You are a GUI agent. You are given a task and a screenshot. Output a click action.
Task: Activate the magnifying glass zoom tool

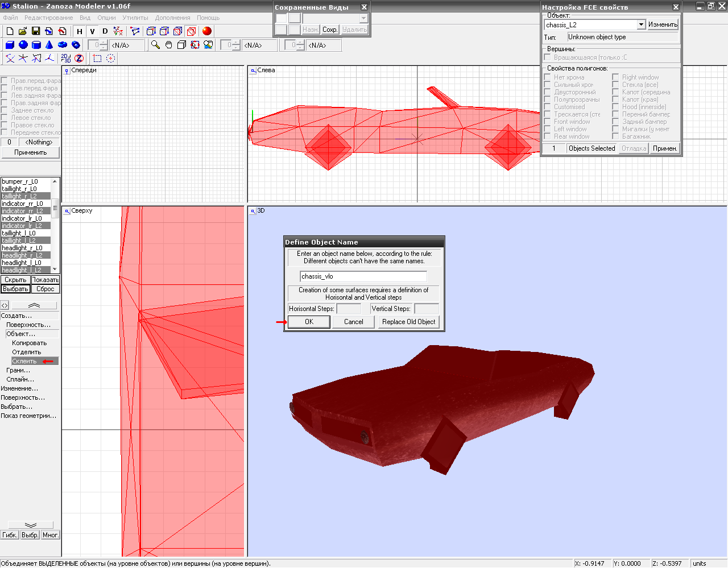(x=155, y=45)
